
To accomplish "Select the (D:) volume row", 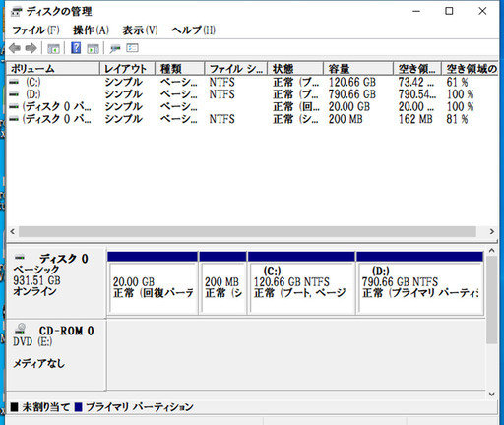I will pyautogui.click(x=252, y=94).
